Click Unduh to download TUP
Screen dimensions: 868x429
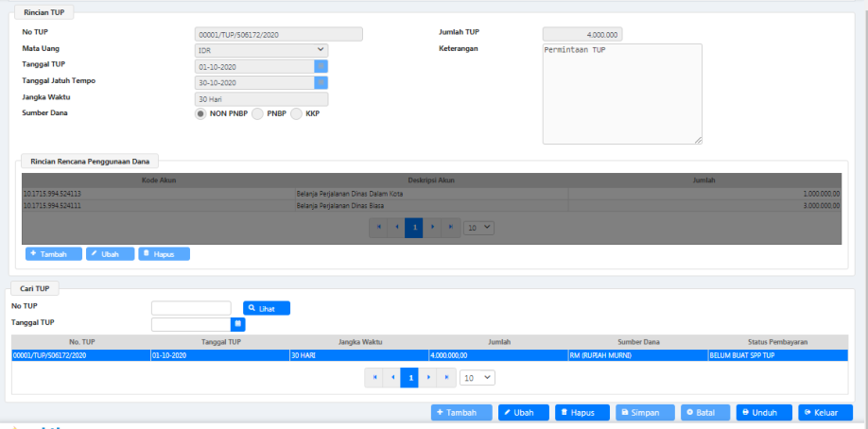tap(765, 413)
